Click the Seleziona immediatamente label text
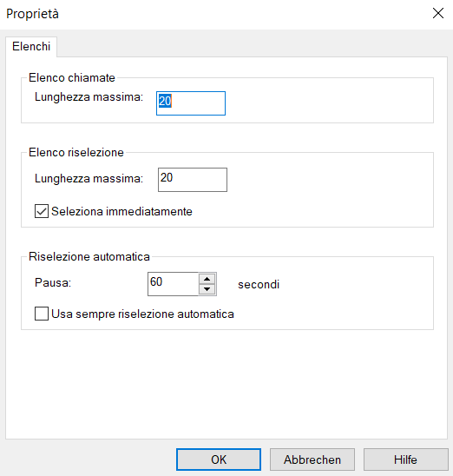The width and height of the screenshot is (453, 476). point(121,211)
